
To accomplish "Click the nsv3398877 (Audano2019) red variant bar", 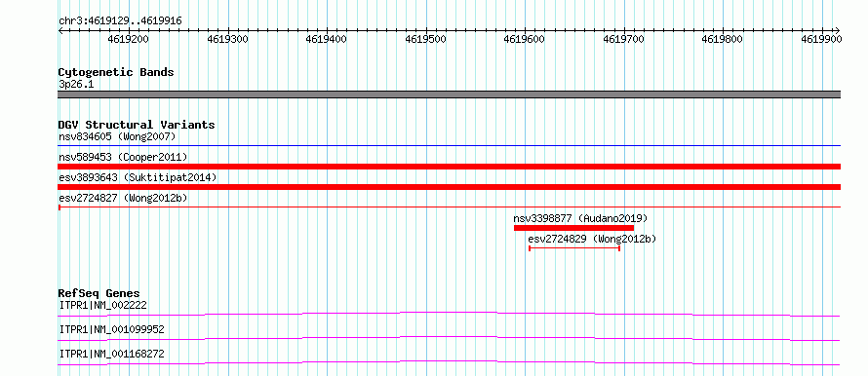I will point(573,228).
